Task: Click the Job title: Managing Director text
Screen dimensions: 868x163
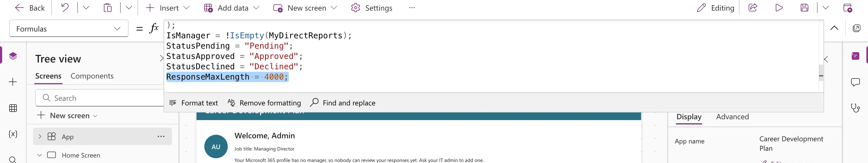Action: pos(264,149)
